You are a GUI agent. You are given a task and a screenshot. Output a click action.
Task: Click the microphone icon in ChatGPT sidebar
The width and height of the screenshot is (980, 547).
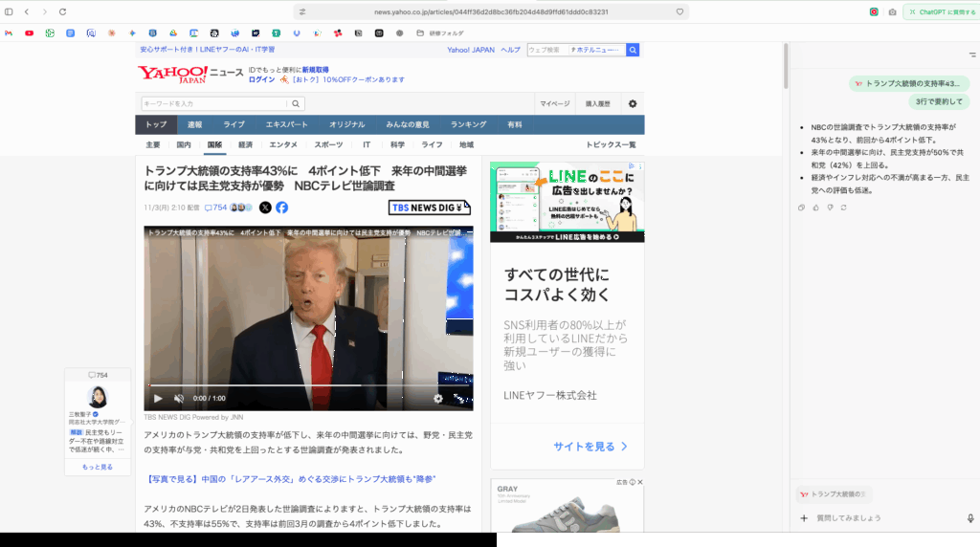pyautogui.click(x=970, y=518)
